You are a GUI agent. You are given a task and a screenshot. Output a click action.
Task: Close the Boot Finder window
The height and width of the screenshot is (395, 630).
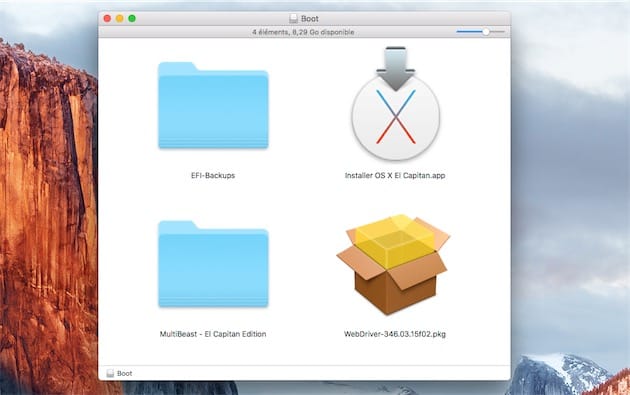point(107,18)
